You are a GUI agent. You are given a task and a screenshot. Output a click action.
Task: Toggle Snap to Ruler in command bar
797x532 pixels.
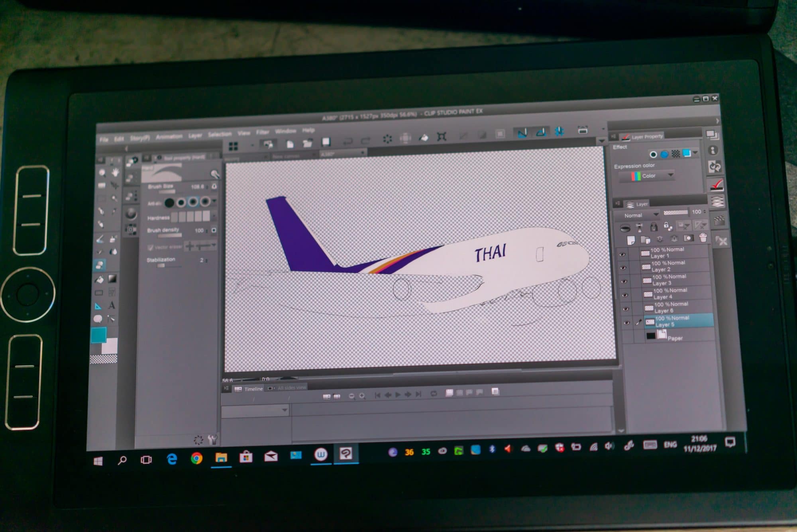(522, 133)
